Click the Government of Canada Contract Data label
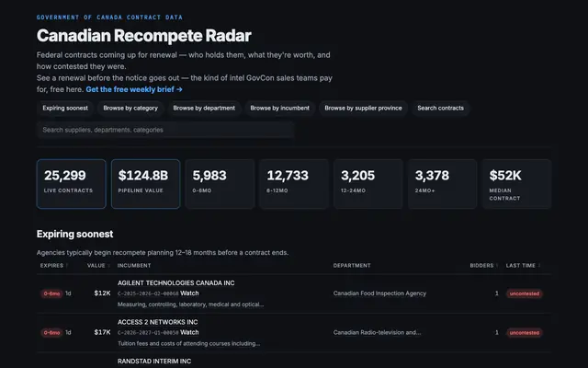Image resolution: width=588 pixels, height=368 pixels. pyautogui.click(x=109, y=17)
